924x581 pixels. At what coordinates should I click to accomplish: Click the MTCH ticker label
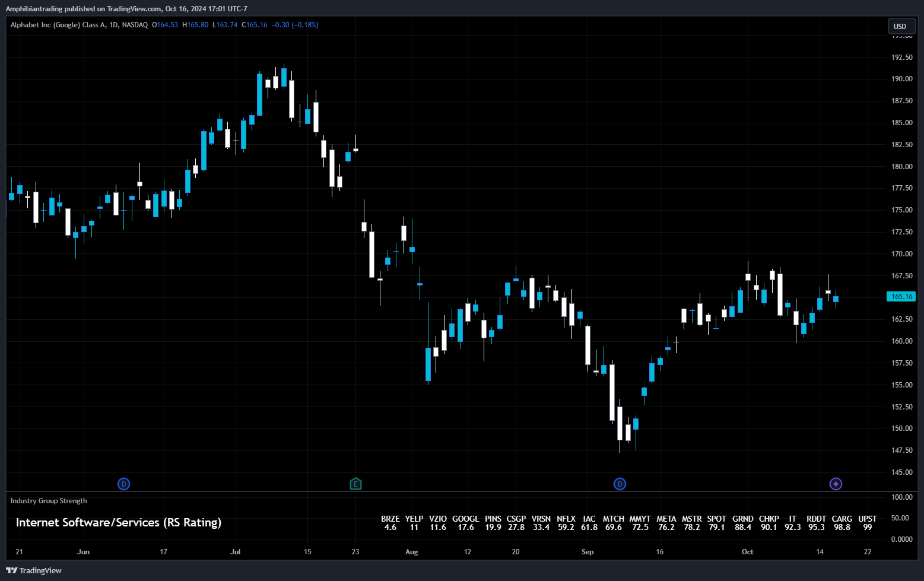coord(614,519)
